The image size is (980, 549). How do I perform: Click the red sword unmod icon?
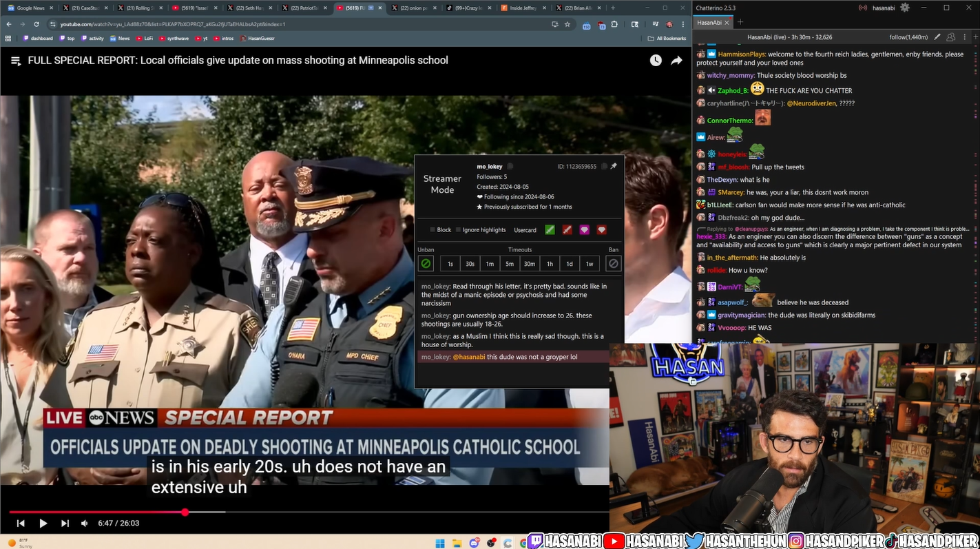pos(567,230)
